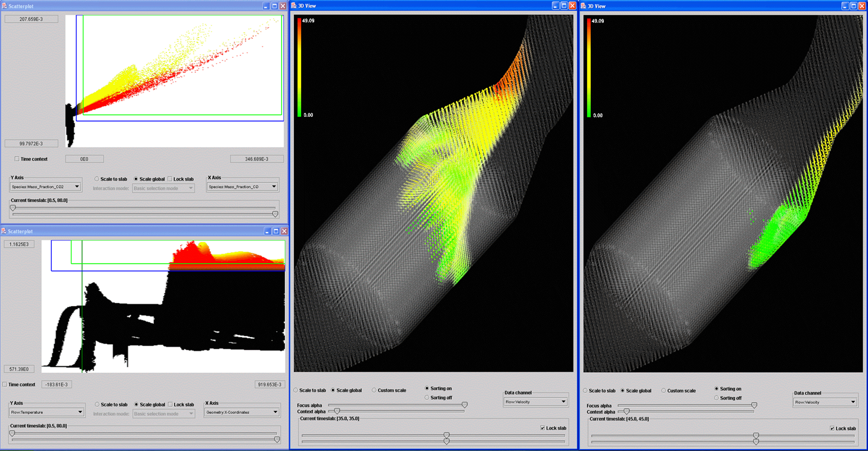Open the Y Axis Flow:Temperature combo box
The width and height of the screenshot is (868, 451).
pyautogui.click(x=80, y=412)
